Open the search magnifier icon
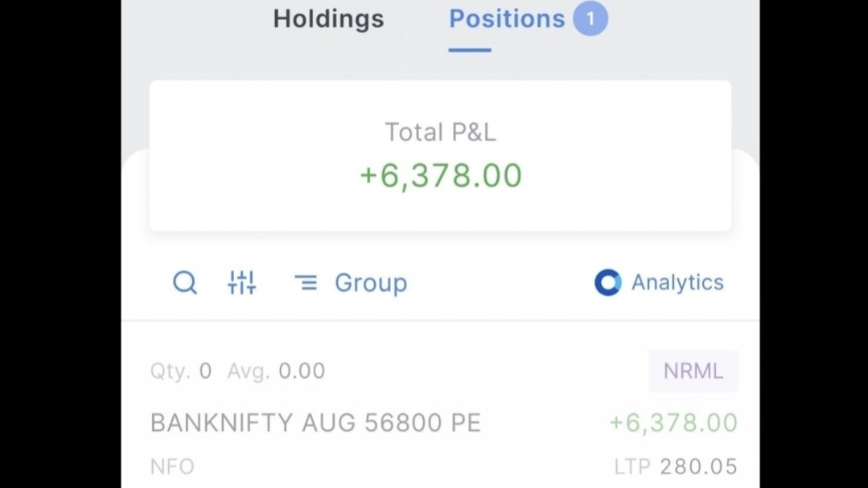The height and width of the screenshot is (488, 868). pyautogui.click(x=185, y=283)
